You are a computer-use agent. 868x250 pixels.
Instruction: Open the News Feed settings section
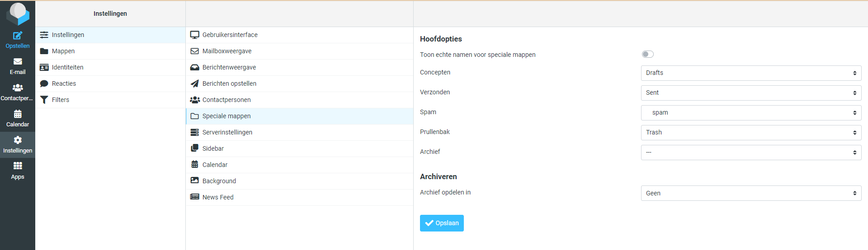[x=218, y=197]
